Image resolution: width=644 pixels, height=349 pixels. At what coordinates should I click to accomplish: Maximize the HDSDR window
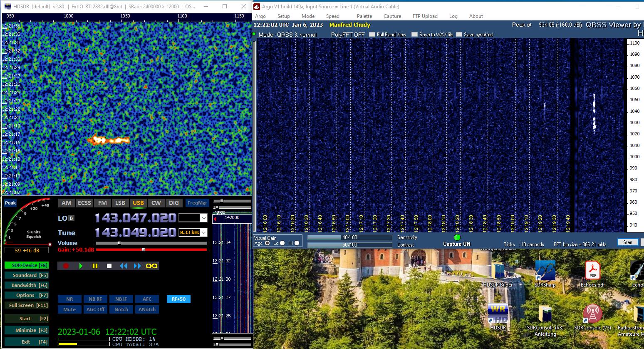coord(225,6)
